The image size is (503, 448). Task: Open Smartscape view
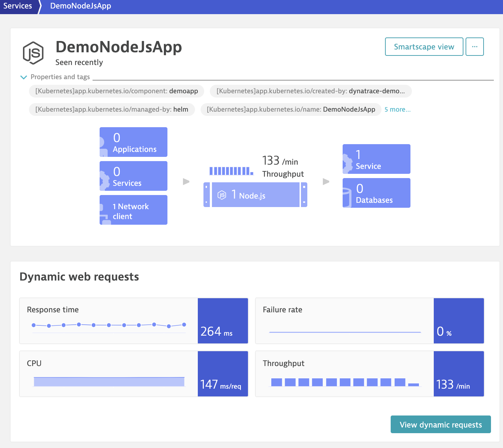424,47
